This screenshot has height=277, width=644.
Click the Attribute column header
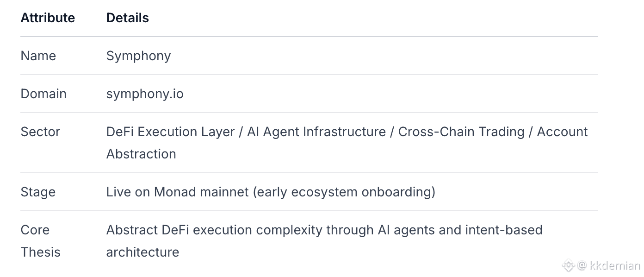point(48,18)
